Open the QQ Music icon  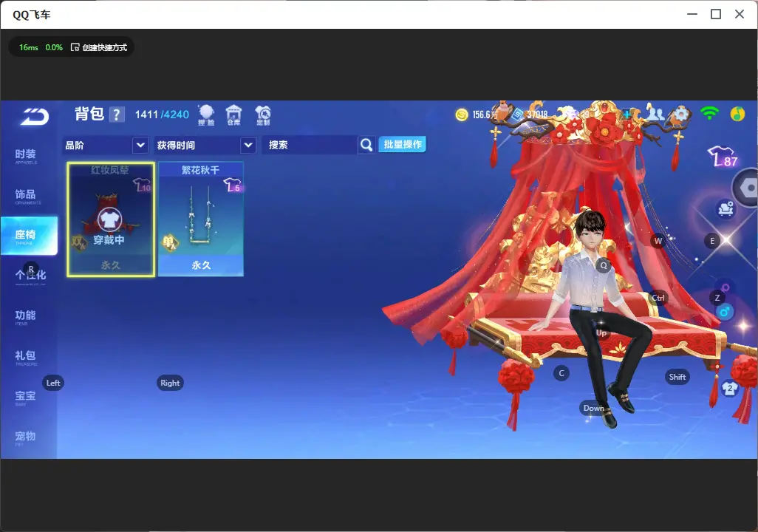pos(737,114)
